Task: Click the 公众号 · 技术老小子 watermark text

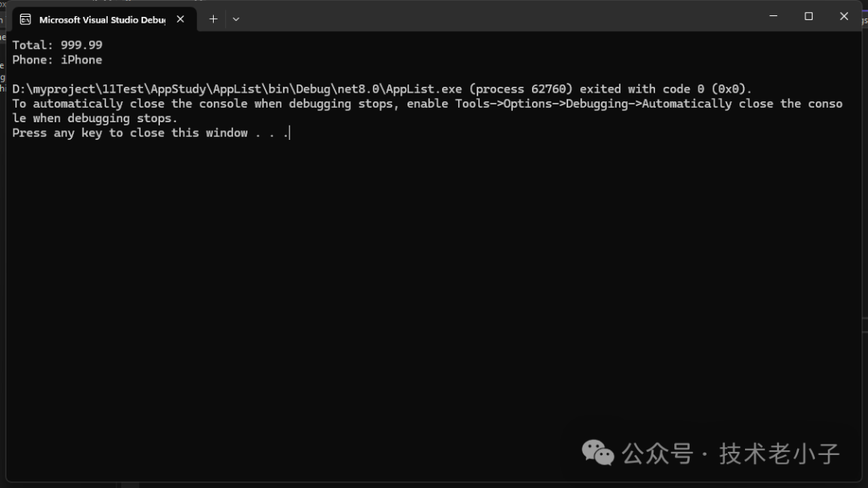Action: [731, 453]
